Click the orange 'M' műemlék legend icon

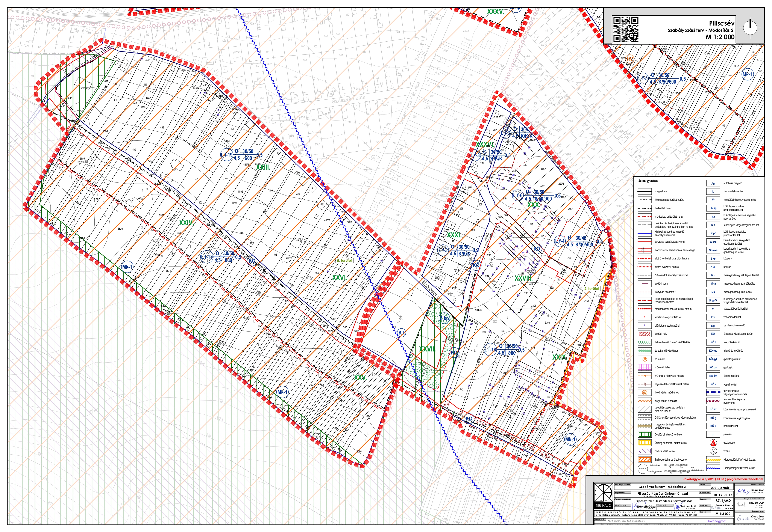(645, 359)
